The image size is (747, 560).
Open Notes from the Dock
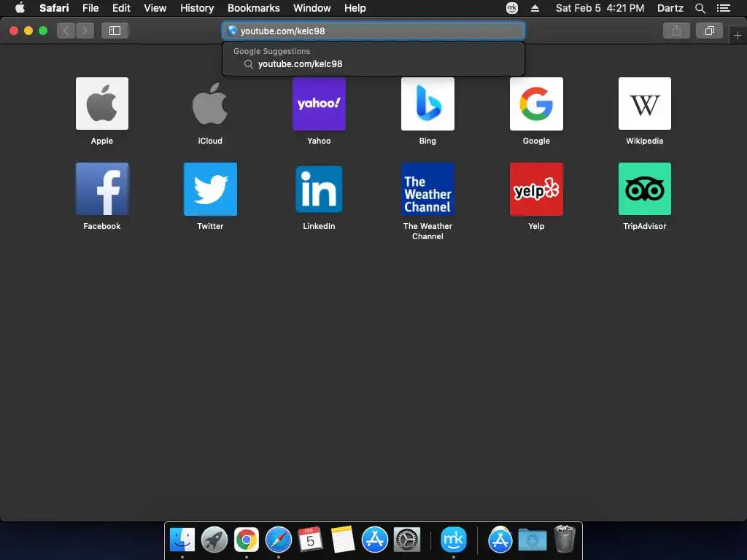[343, 540]
